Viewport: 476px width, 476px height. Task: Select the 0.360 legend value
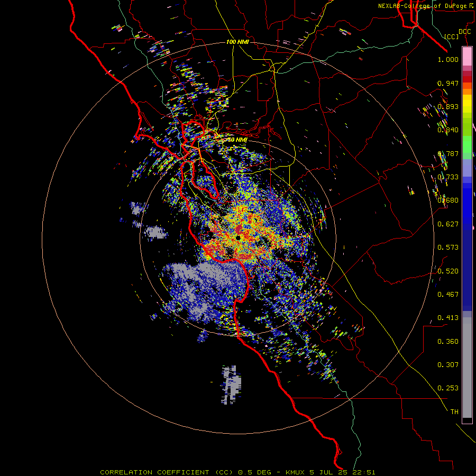tap(448, 342)
